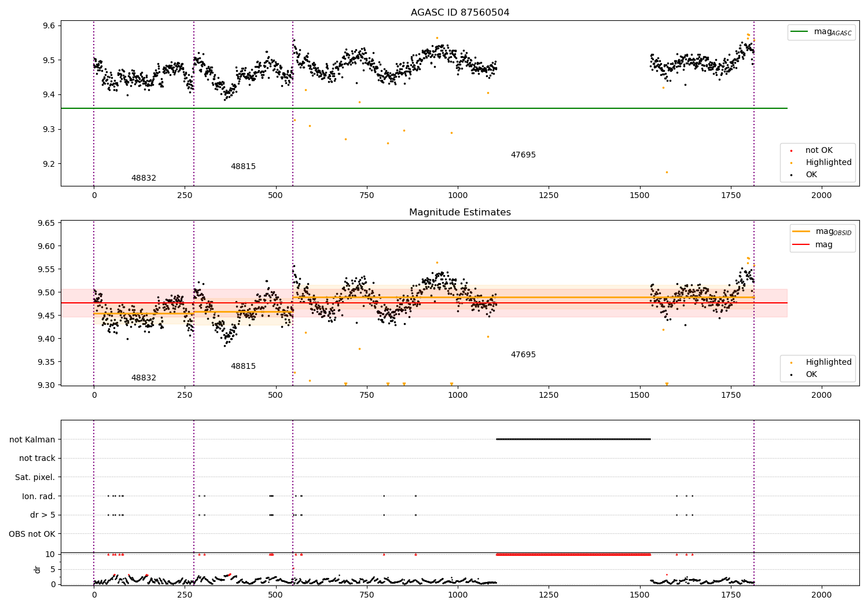Image resolution: width=868 pixels, height=608 pixels.
Task: Click the 'AGASC ID 87560504' plot title
Action: tap(460, 13)
